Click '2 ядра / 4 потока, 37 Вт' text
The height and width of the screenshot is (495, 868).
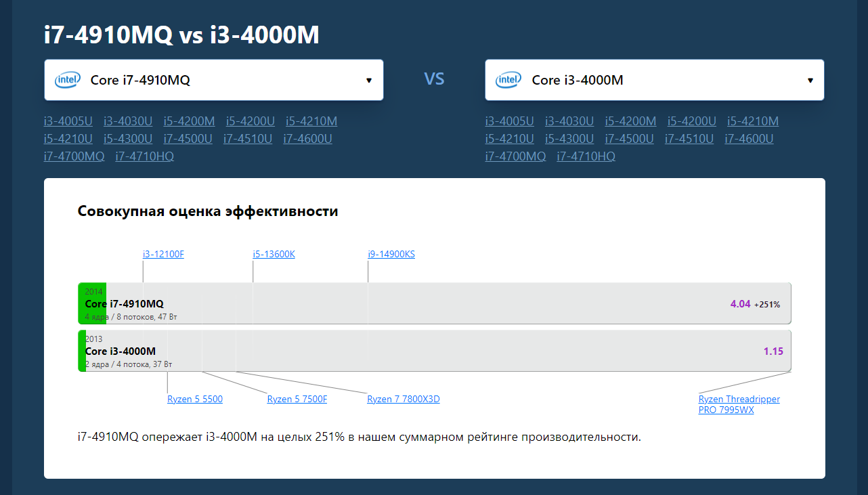point(129,364)
